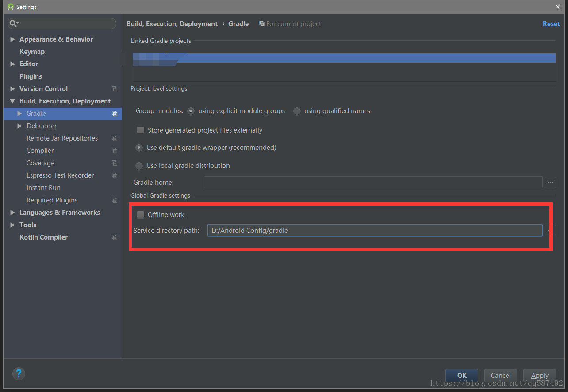Click 'Build, Execution, Deployment' breadcrumb
This screenshot has width=568, height=392.
(172, 24)
